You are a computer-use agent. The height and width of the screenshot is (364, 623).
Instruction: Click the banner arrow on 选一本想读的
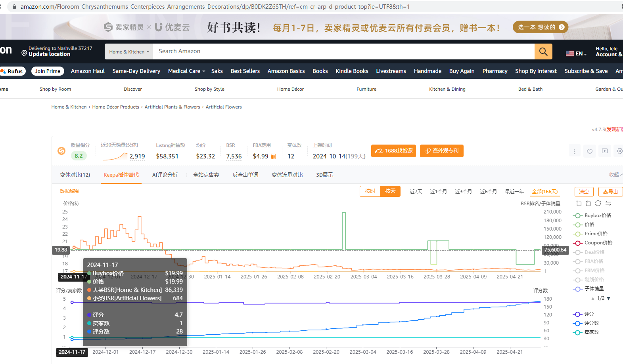pos(562,27)
